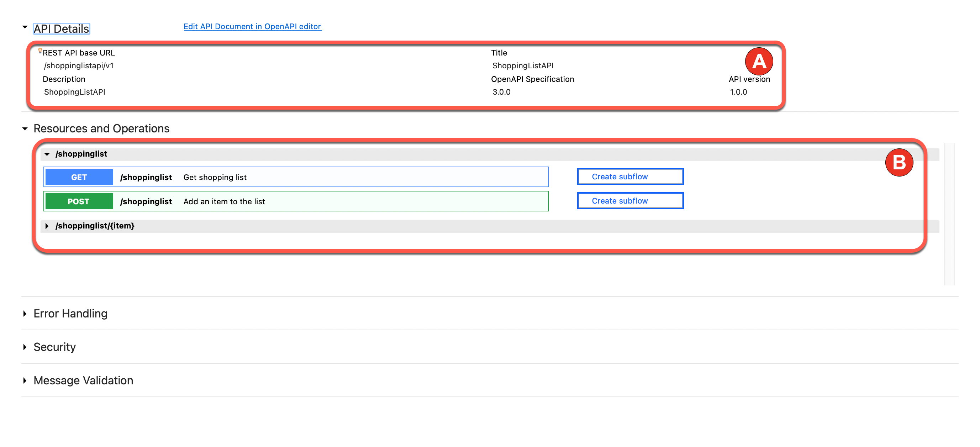
Task: Expand the Message Validation section
Action: coord(25,380)
